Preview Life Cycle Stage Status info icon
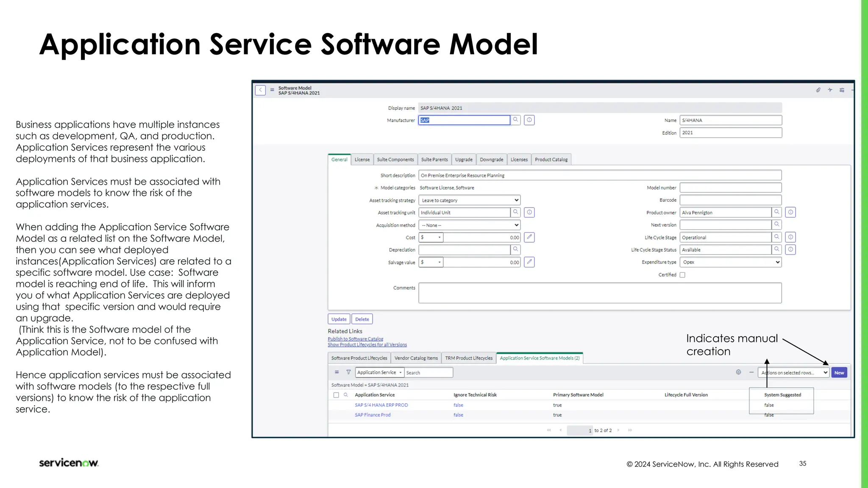Screen dimensions: 868x488 pyautogui.click(x=790, y=250)
